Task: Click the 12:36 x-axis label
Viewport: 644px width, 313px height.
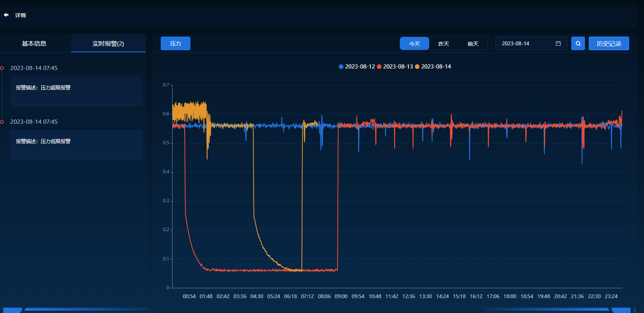Action: tap(409, 296)
